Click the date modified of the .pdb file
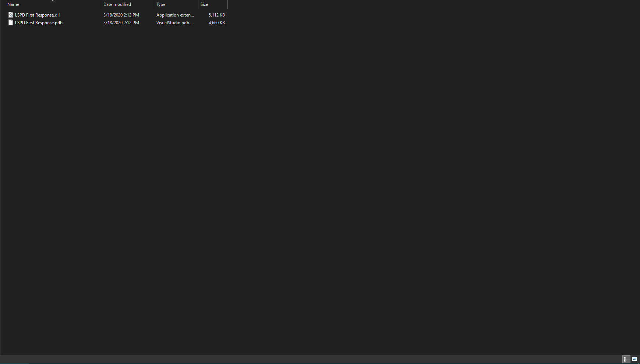The width and height of the screenshot is (640, 364). (121, 23)
